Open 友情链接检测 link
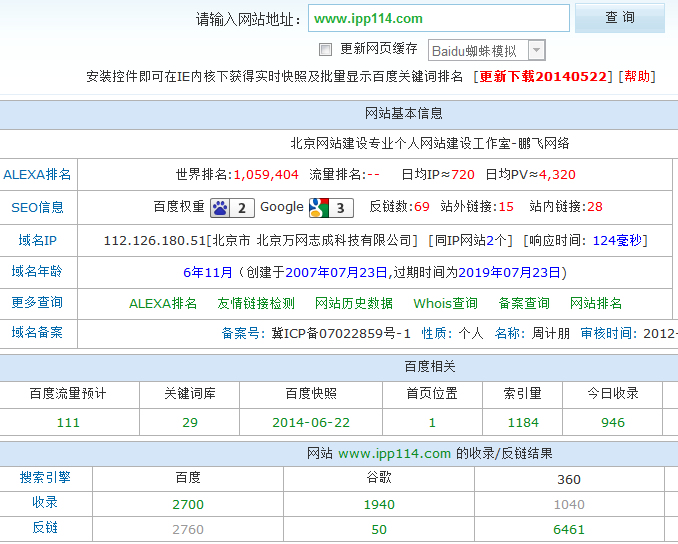 pyautogui.click(x=256, y=304)
